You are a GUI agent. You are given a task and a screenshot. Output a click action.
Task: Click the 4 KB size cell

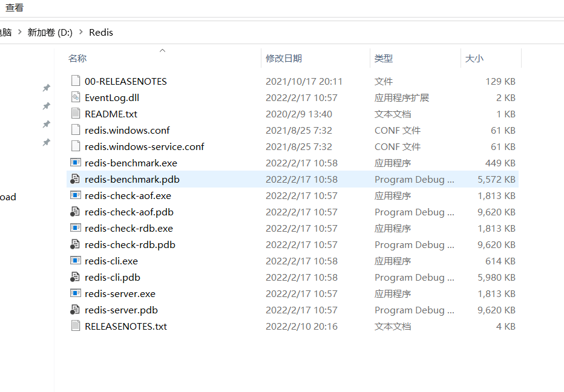pyautogui.click(x=506, y=326)
